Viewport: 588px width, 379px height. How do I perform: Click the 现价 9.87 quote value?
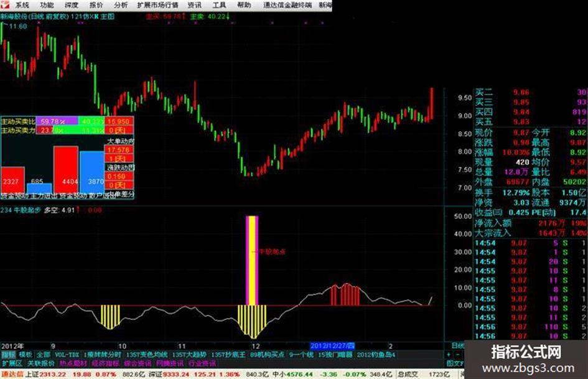click(x=520, y=133)
